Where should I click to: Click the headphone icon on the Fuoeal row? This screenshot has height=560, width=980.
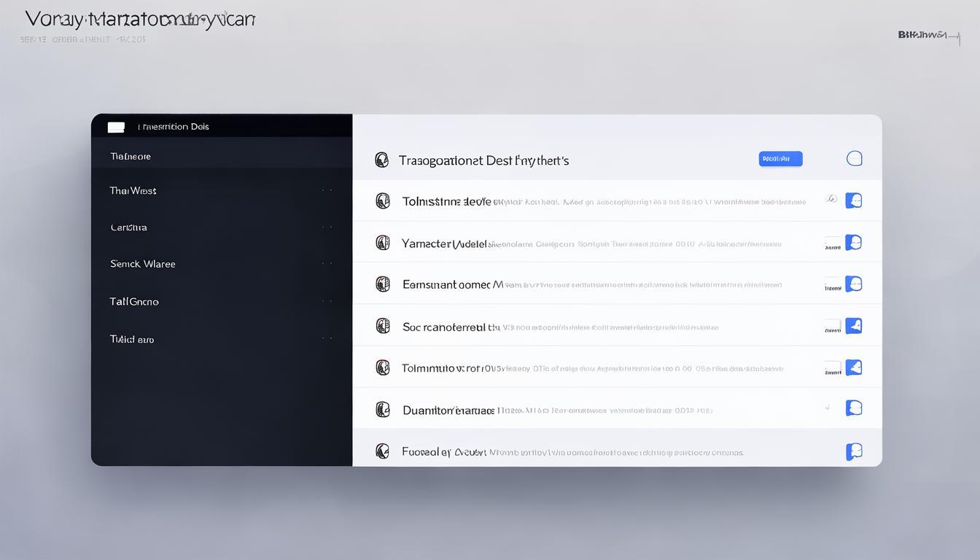click(x=382, y=451)
